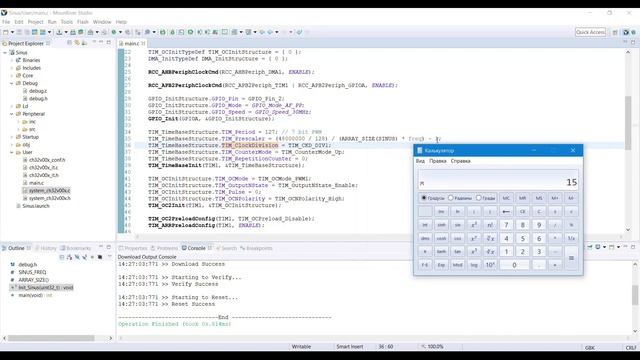Click the 7 key in Calculator
This screenshot has height=360, width=640.
pyautogui.click(x=506, y=225)
